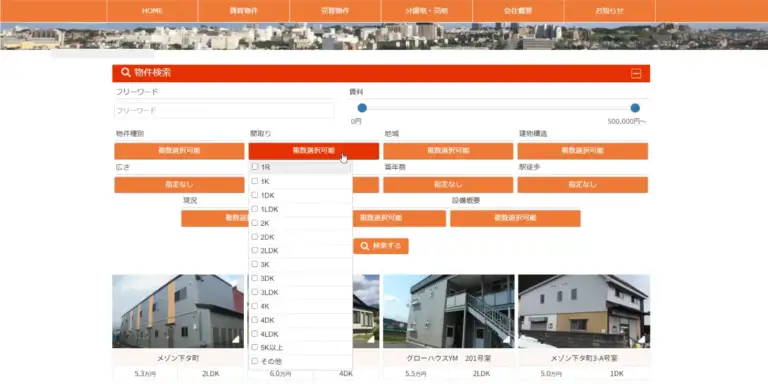Toggle the 2LDK checkbox
The width and height of the screenshot is (768, 384).
[x=255, y=250]
